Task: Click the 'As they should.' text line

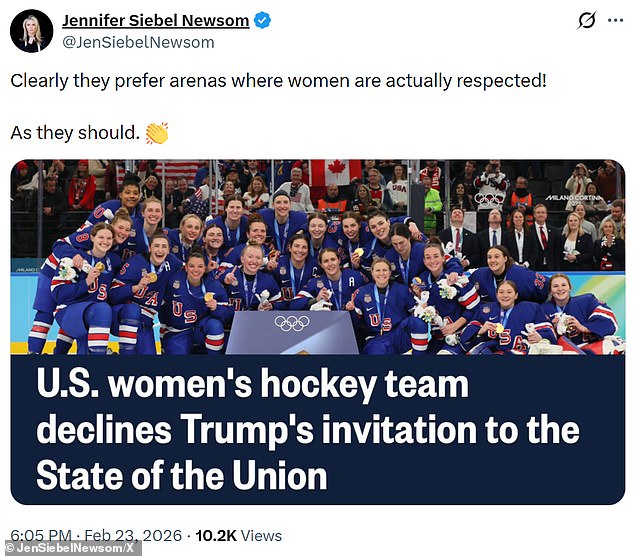Action: tap(75, 133)
